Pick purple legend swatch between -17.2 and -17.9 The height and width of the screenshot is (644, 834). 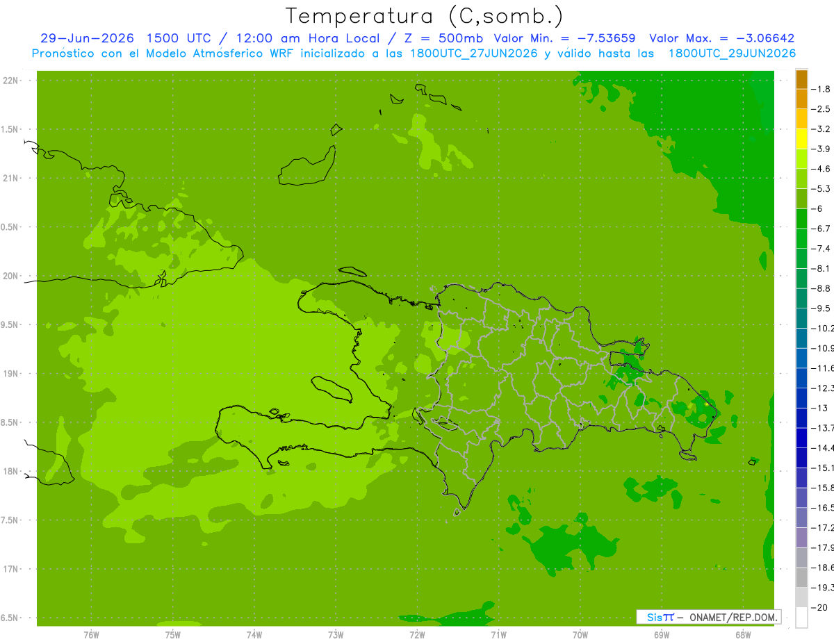point(801,538)
